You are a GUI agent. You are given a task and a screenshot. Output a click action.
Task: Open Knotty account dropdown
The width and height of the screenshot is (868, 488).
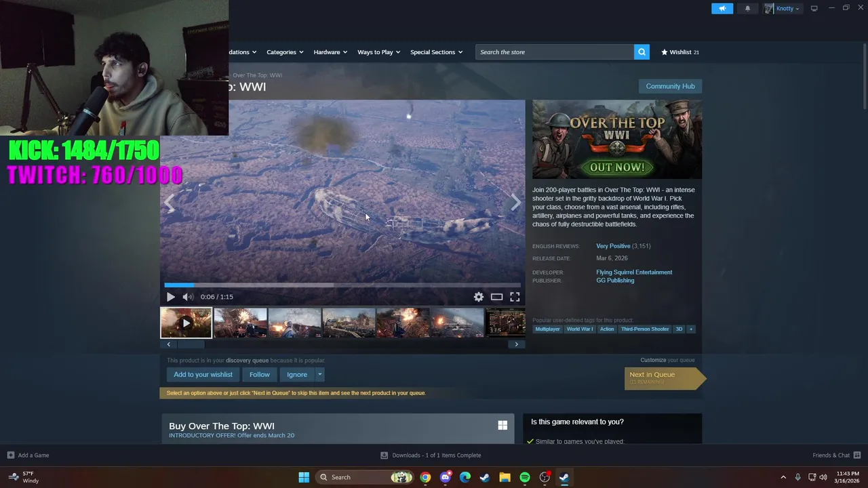783,8
